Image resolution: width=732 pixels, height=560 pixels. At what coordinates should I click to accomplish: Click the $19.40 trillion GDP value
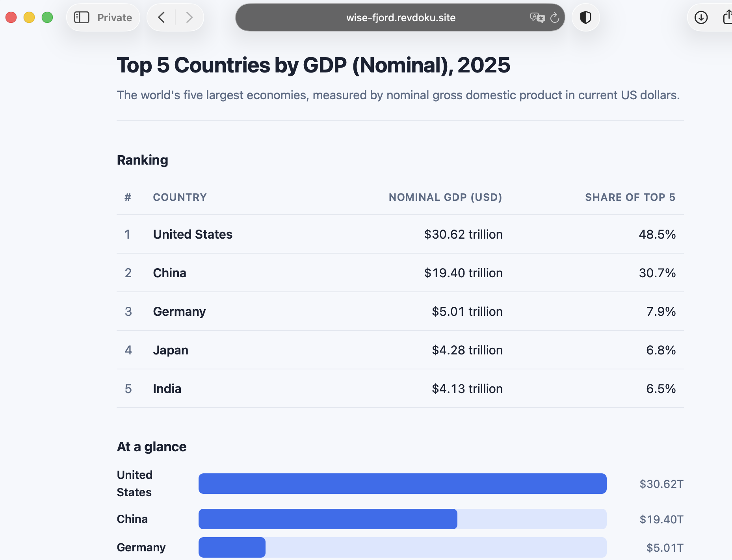coord(463,273)
